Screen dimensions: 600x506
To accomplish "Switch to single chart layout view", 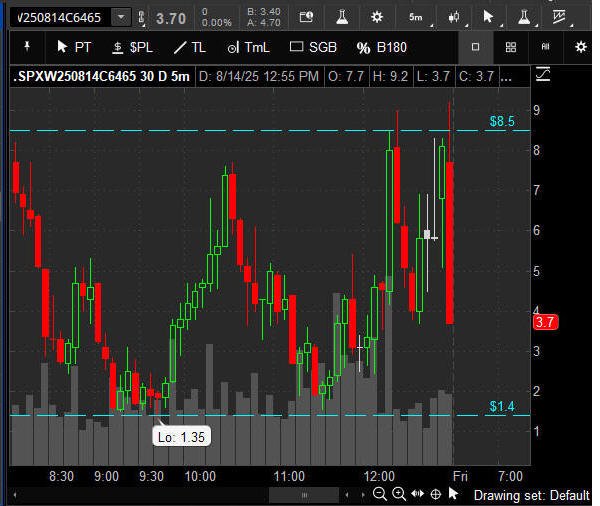I will (x=476, y=47).
